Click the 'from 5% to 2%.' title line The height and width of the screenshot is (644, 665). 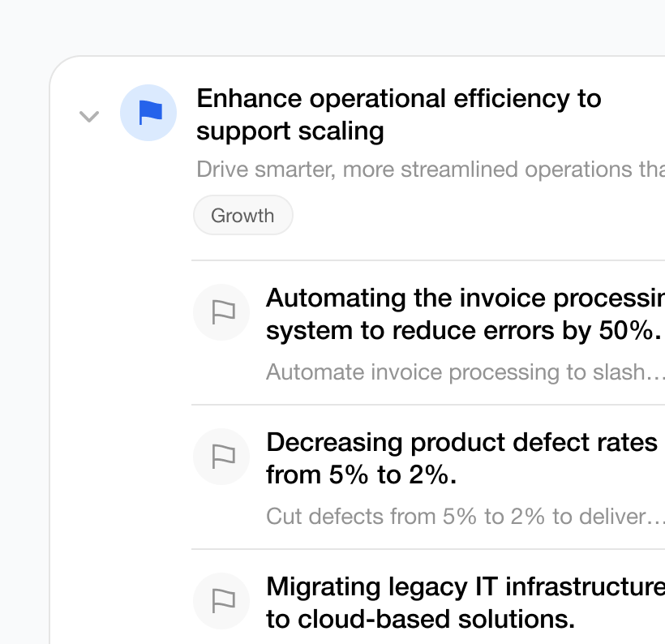[x=361, y=475]
